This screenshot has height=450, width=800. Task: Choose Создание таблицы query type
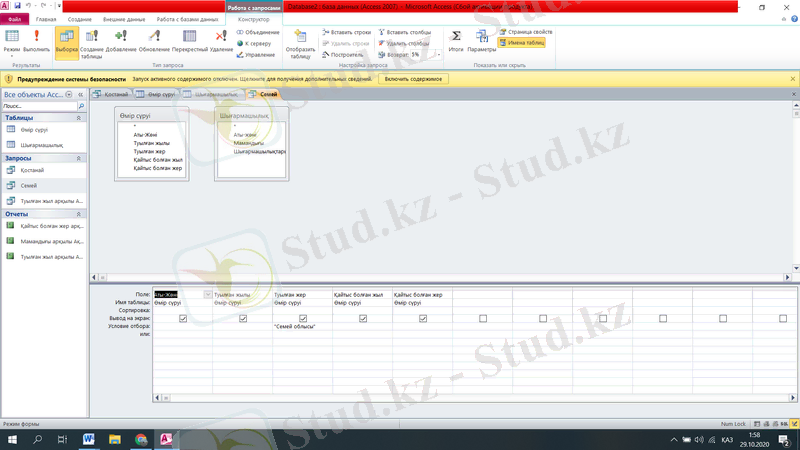tap(92, 44)
